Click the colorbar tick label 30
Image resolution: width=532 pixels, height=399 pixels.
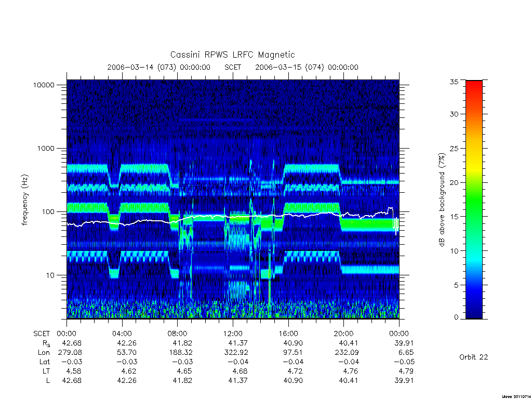coord(454,114)
